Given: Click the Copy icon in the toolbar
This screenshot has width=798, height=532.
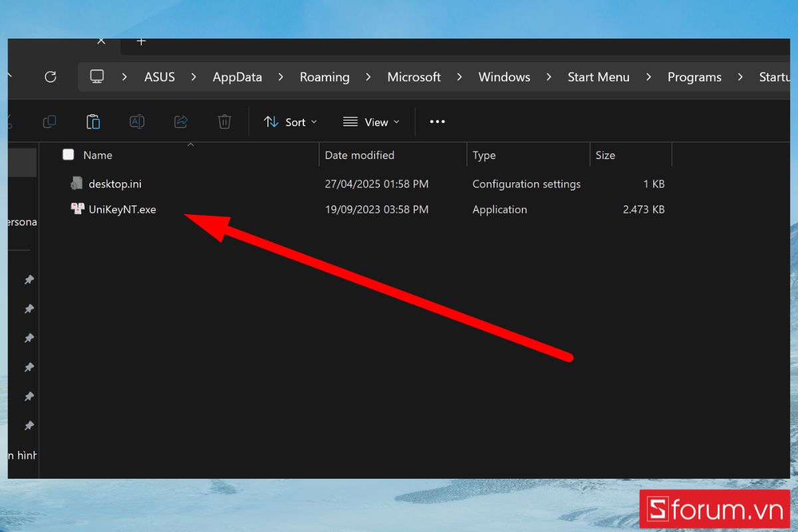Looking at the screenshot, I should (49, 122).
